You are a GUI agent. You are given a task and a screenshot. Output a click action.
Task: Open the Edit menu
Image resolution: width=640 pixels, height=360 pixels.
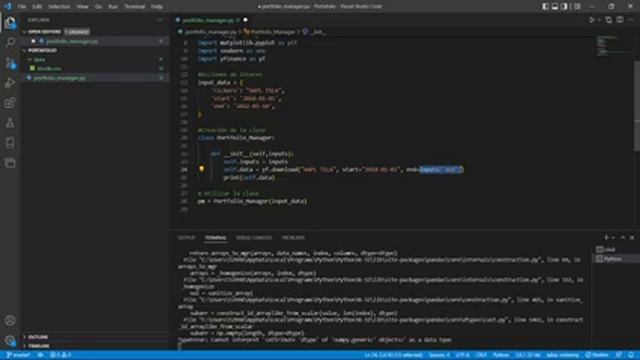point(37,7)
